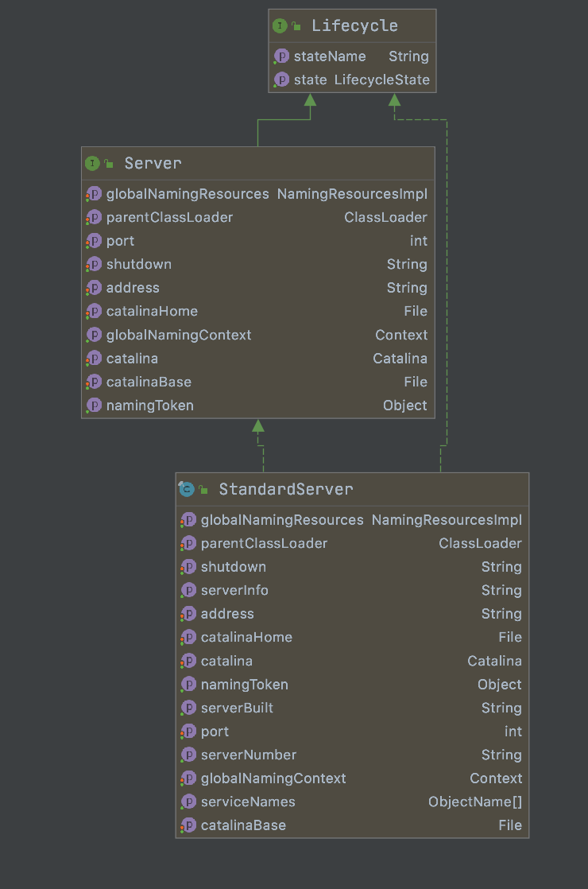Viewport: 588px width, 889px height.
Task: Select the namingToken row in Server node
Action: click(257, 406)
